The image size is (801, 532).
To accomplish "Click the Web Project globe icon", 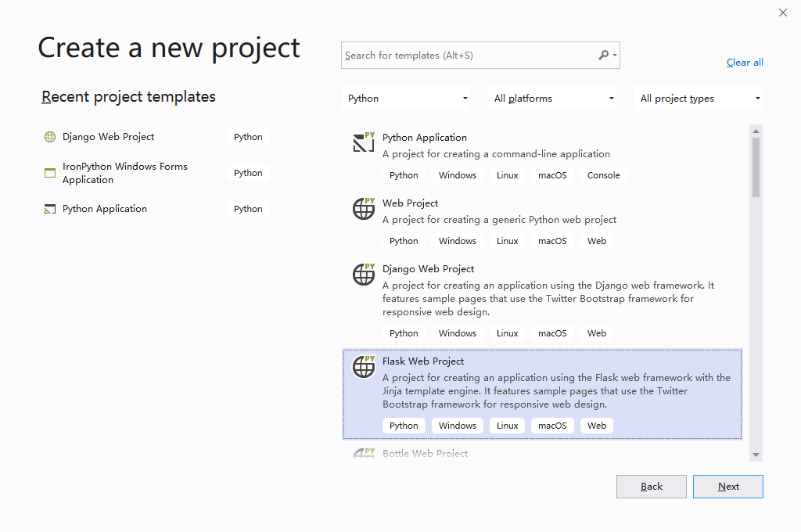I will (364, 208).
